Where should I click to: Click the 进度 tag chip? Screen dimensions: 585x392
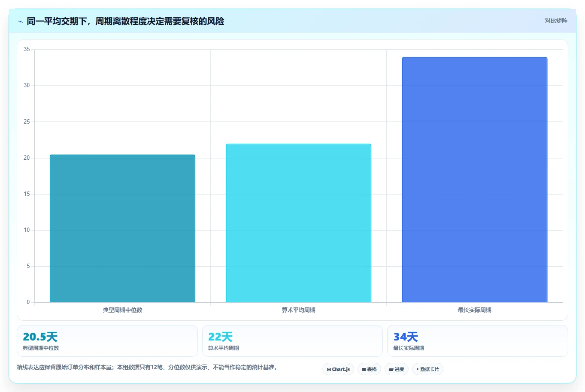click(x=397, y=369)
